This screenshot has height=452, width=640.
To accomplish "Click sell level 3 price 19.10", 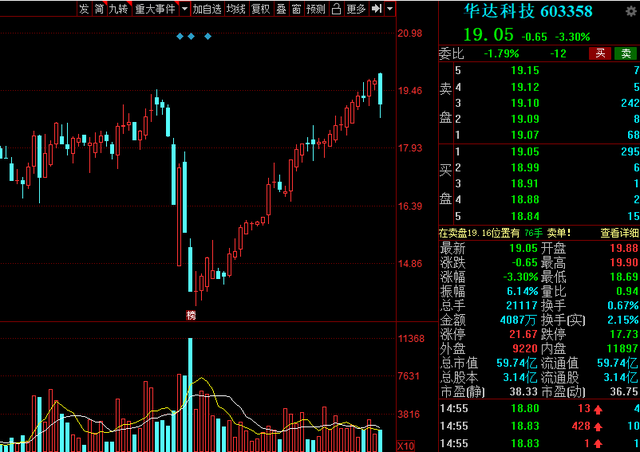I will tap(525, 103).
